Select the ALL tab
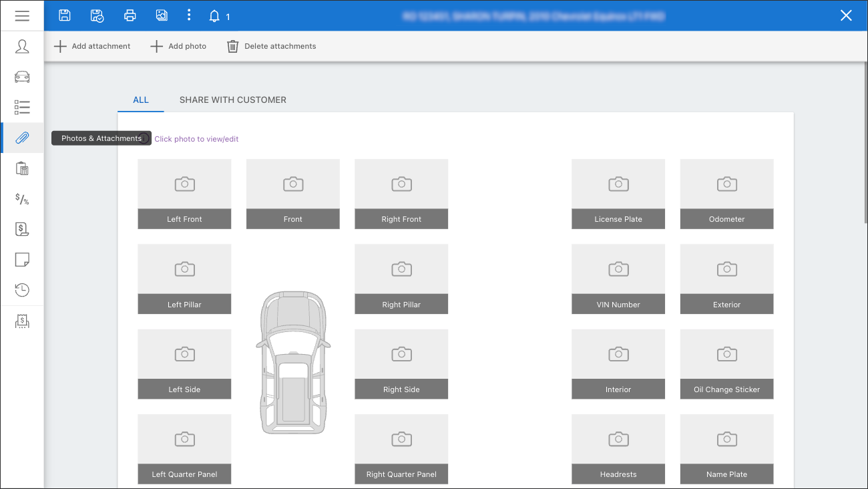Image resolution: width=868 pixels, height=489 pixels. [141, 100]
